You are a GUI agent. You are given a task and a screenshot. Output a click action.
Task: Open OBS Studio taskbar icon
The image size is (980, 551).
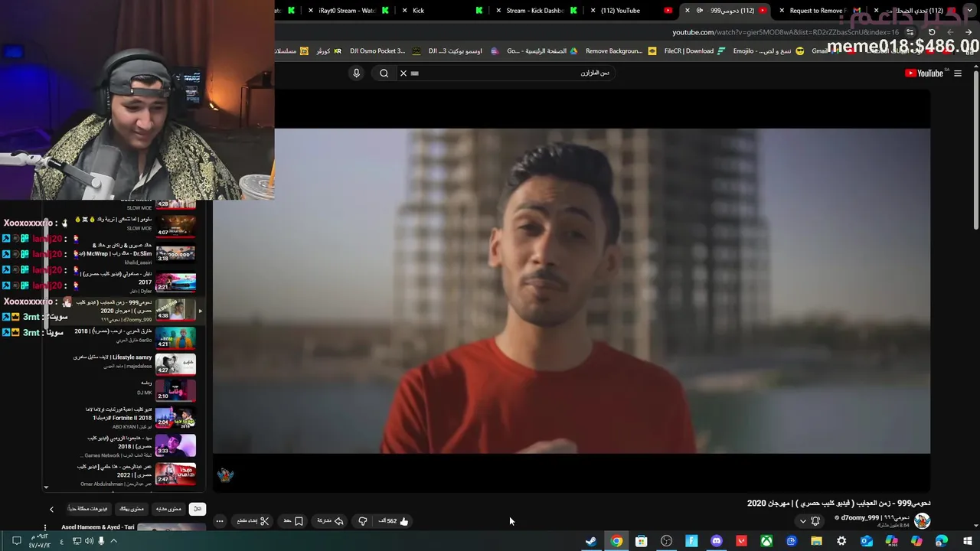coord(667,541)
